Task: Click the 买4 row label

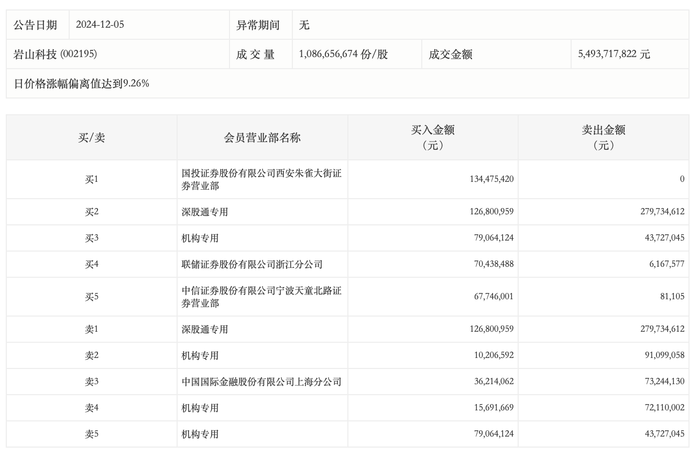Action: (x=92, y=264)
